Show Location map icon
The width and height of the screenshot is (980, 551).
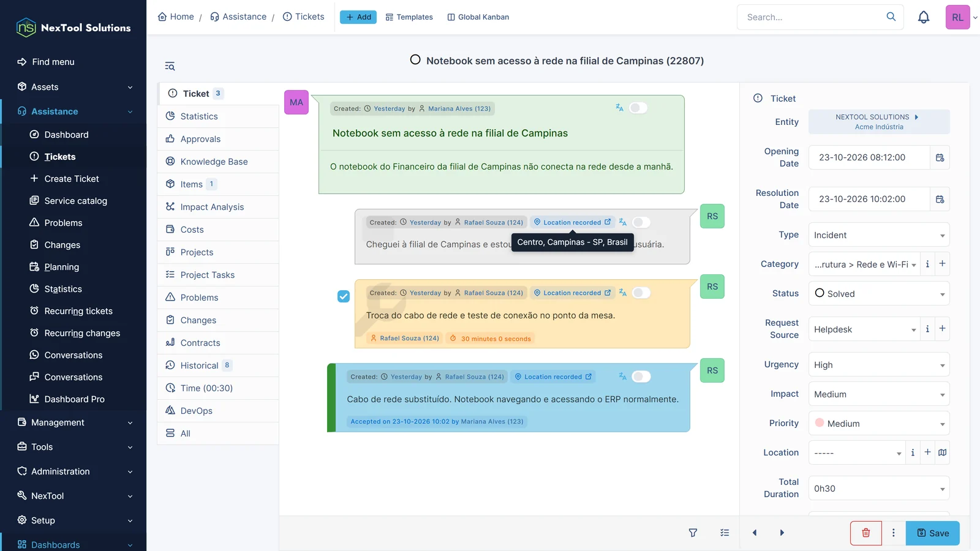coord(942,452)
